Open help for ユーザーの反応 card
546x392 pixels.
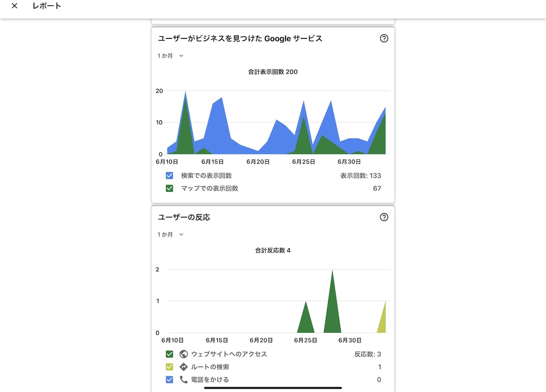[384, 217]
